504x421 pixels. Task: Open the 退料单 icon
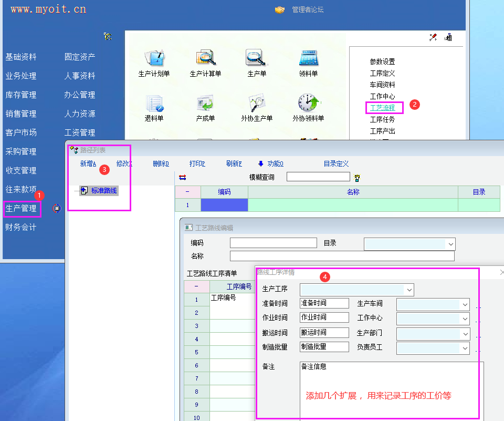(154, 103)
